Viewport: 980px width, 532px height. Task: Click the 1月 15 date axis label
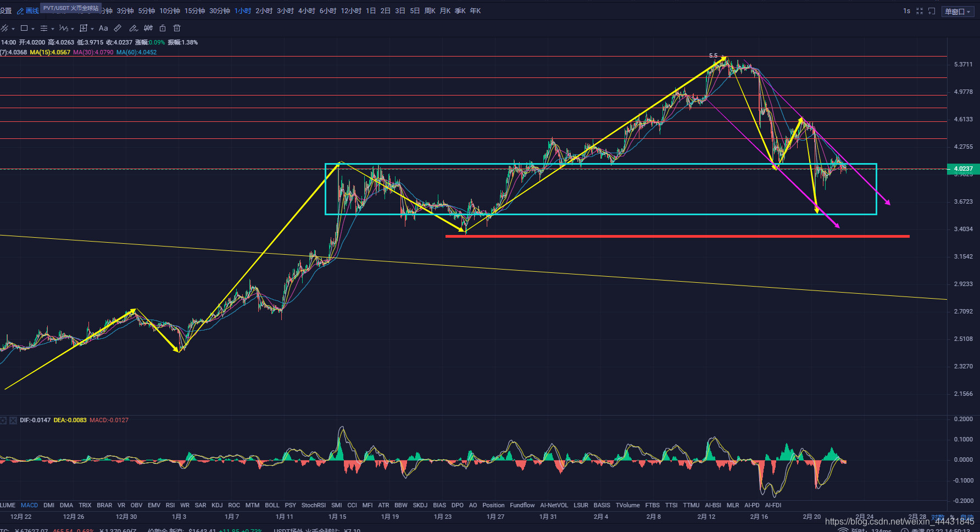pos(337,517)
